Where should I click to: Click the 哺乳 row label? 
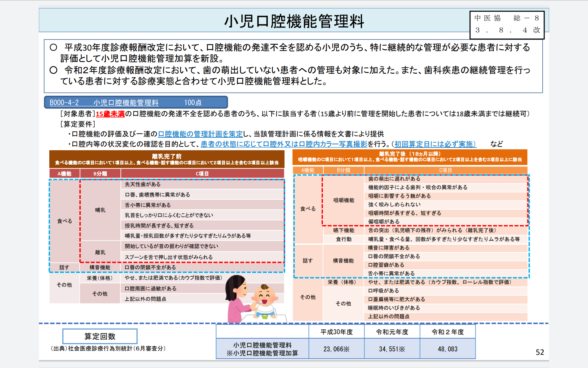click(100, 210)
